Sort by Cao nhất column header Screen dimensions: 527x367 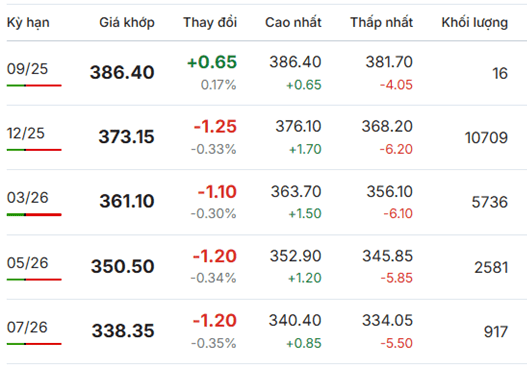pyautogui.click(x=293, y=23)
